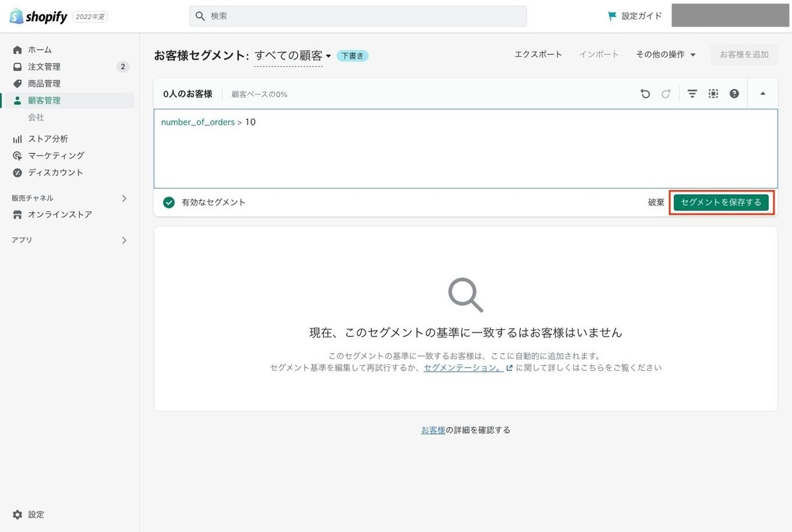Screen dimensions: 792x532
Task: Click the 2022年夏 edition badge
Action: click(x=90, y=17)
